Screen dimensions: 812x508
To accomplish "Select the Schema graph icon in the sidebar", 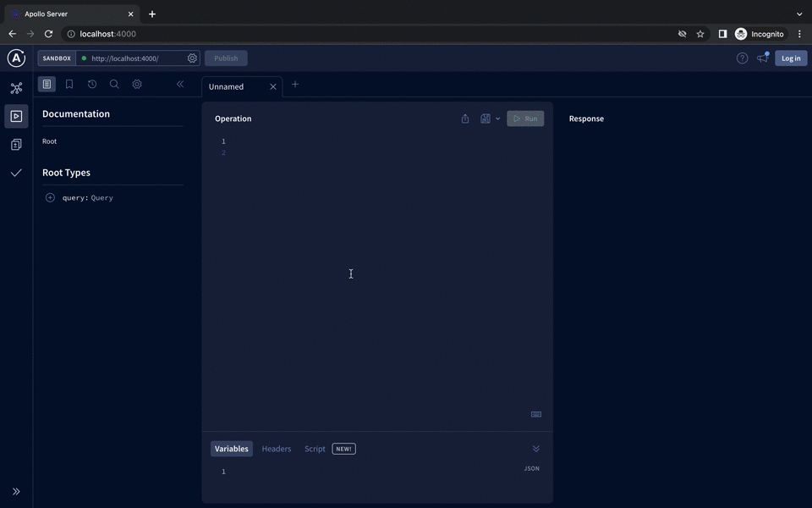I will coord(16,87).
